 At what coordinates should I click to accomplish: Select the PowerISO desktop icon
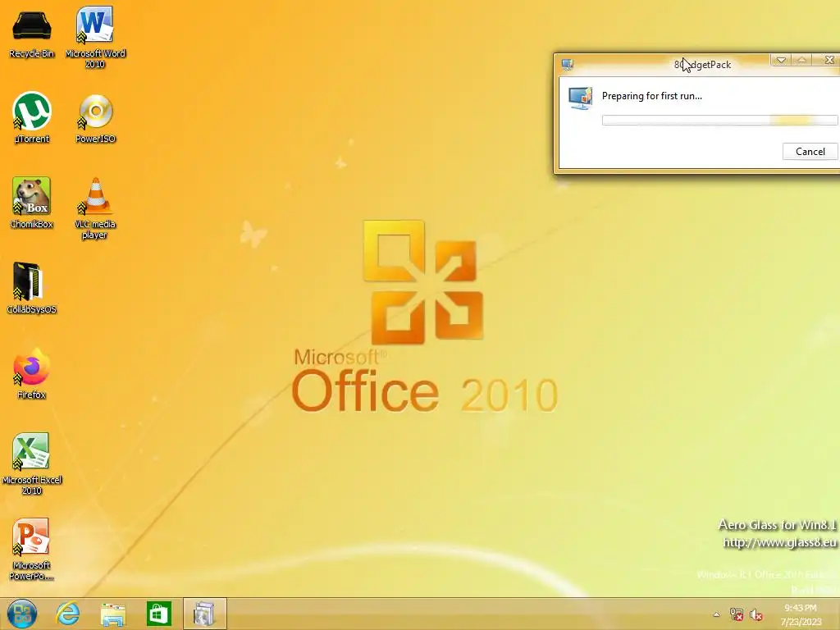pos(95,119)
